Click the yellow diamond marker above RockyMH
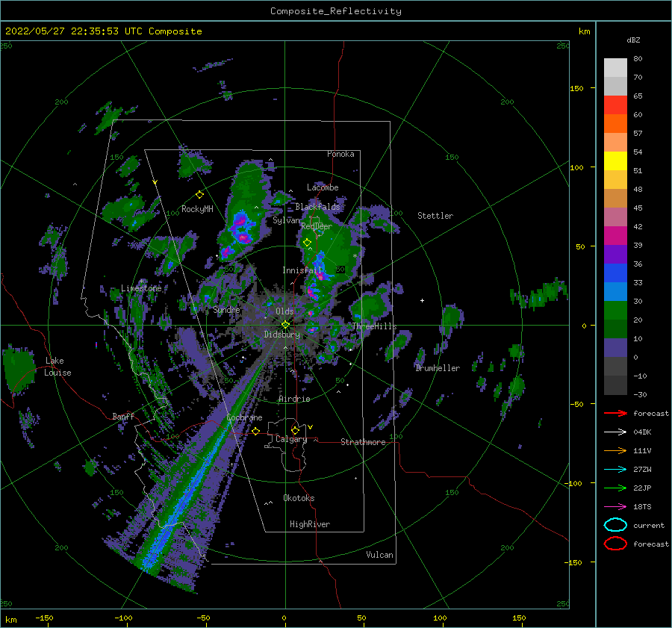This screenshot has height=628, width=672. click(x=199, y=195)
